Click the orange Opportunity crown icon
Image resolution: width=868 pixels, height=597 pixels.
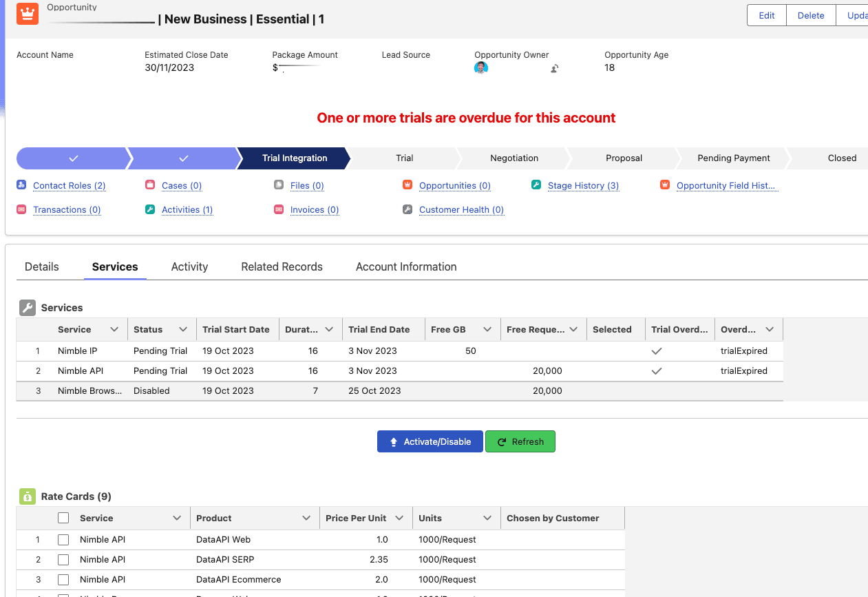pos(28,13)
